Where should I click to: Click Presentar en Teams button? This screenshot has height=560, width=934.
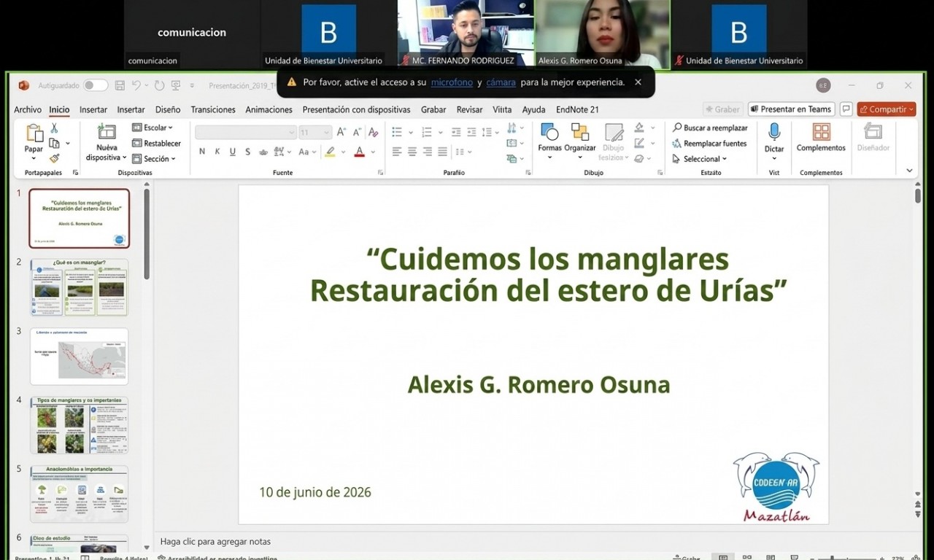click(x=792, y=109)
